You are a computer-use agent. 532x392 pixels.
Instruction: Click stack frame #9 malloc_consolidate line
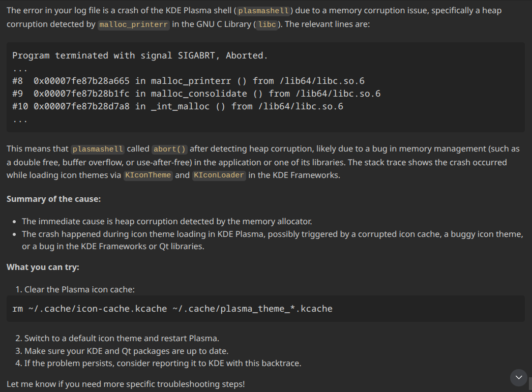pyautogui.click(x=196, y=94)
